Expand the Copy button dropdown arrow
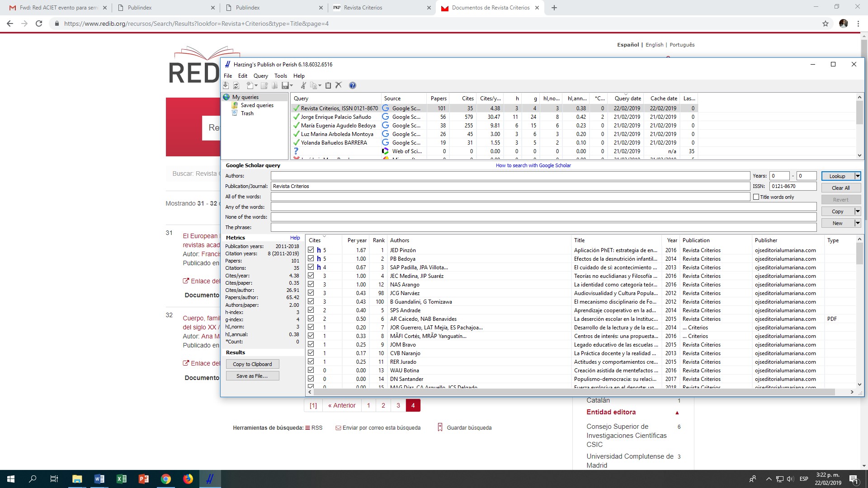868x488 pixels. (857, 211)
